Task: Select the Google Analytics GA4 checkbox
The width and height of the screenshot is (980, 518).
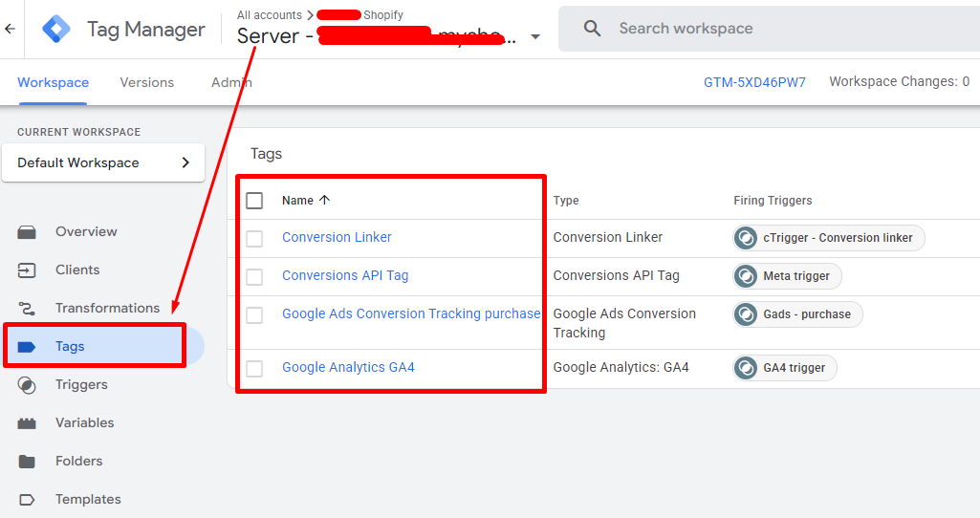Action: pos(254,368)
